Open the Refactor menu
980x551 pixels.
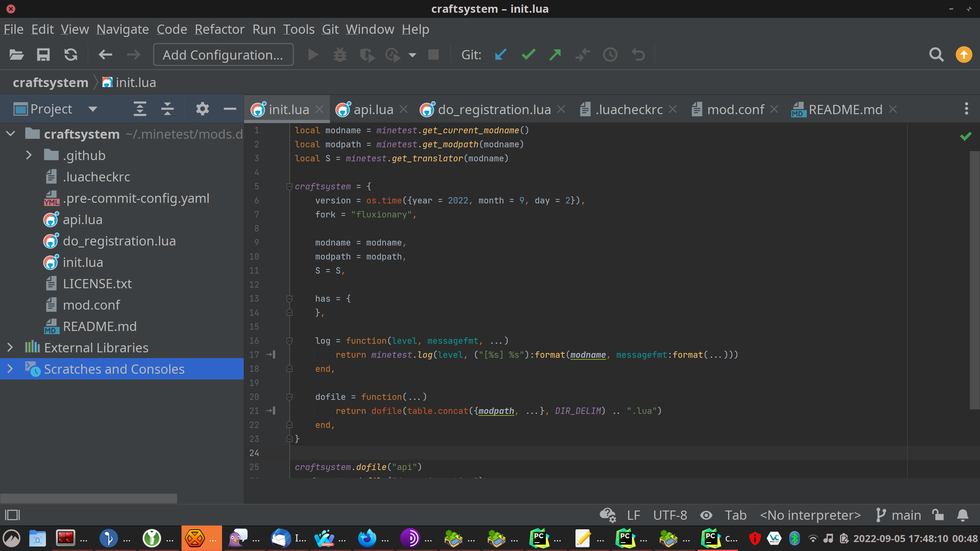[x=219, y=29]
